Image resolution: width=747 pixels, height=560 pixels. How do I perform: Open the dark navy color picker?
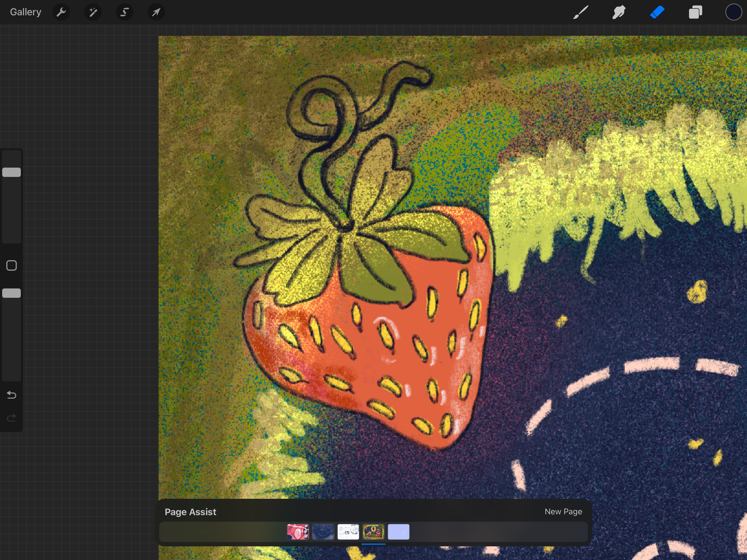click(x=733, y=13)
